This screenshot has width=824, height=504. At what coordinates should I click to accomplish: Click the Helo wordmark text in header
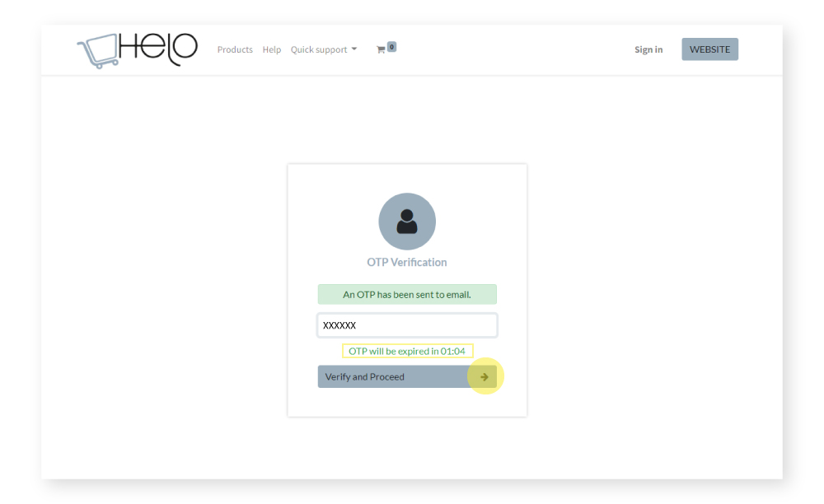pos(158,48)
